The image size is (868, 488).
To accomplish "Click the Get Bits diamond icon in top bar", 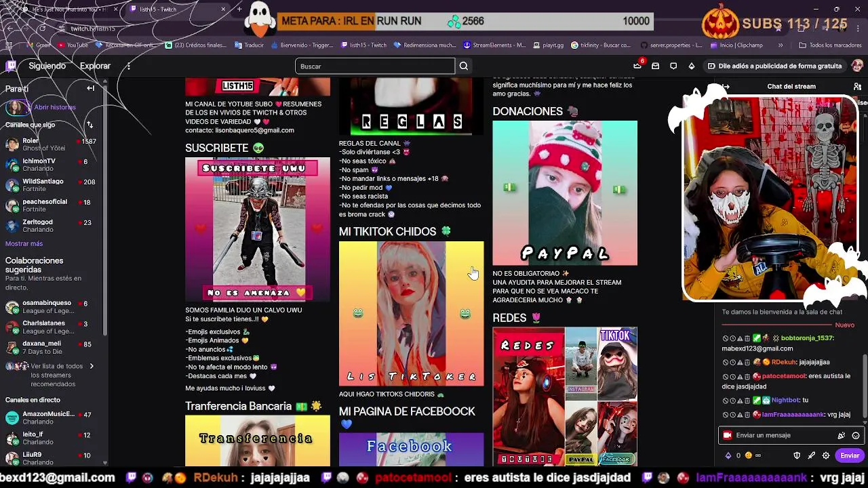I will click(x=691, y=66).
